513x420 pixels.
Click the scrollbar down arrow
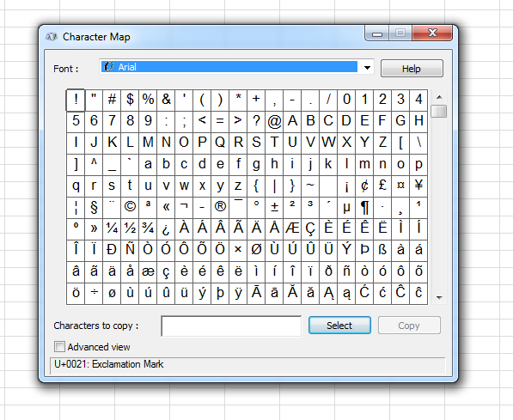(439, 298)
